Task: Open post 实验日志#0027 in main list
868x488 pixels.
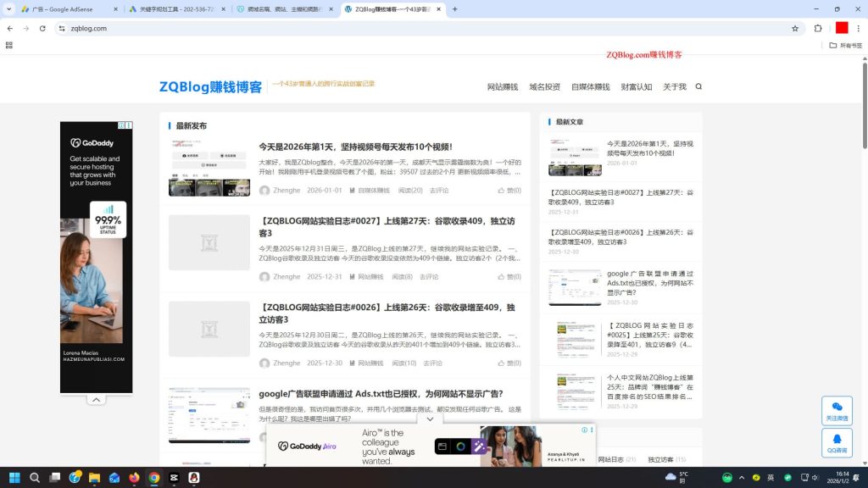Action: 387,227
